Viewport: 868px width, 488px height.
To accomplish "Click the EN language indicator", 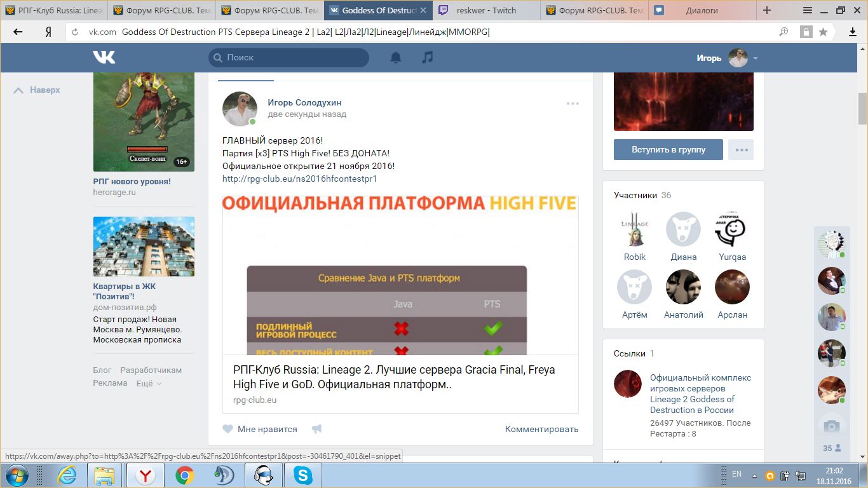I will tap(736, 474).
